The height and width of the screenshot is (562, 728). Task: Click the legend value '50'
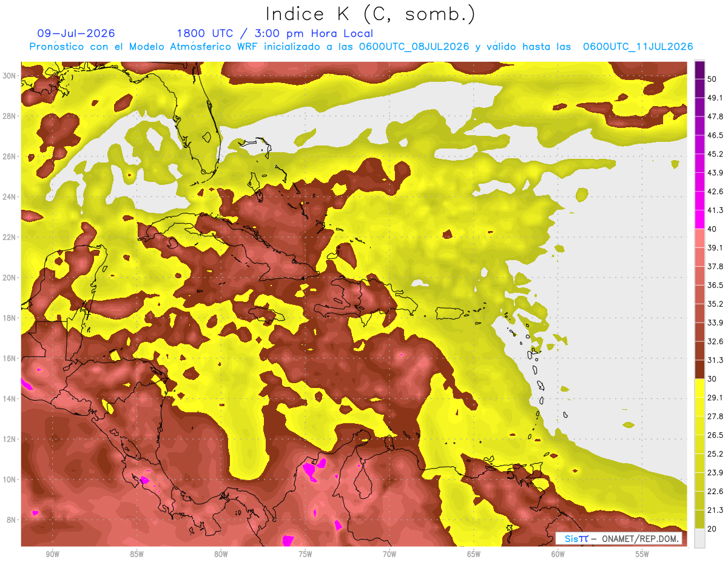coord(712,79)
